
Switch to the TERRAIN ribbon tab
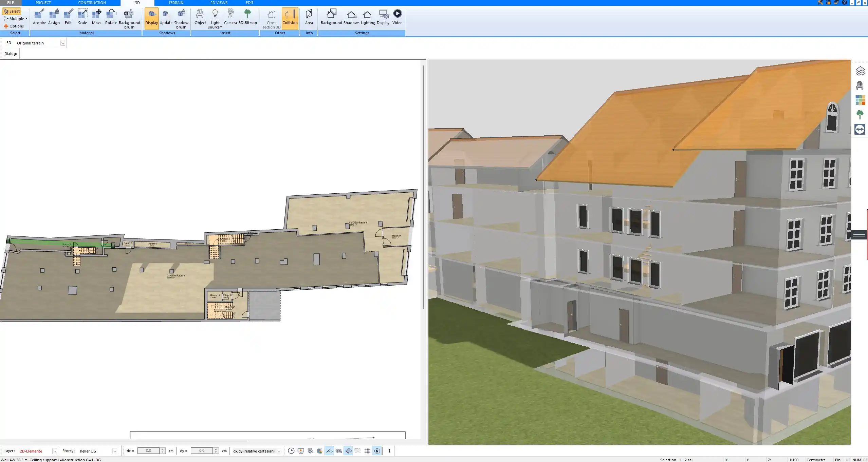click(175, 2)
